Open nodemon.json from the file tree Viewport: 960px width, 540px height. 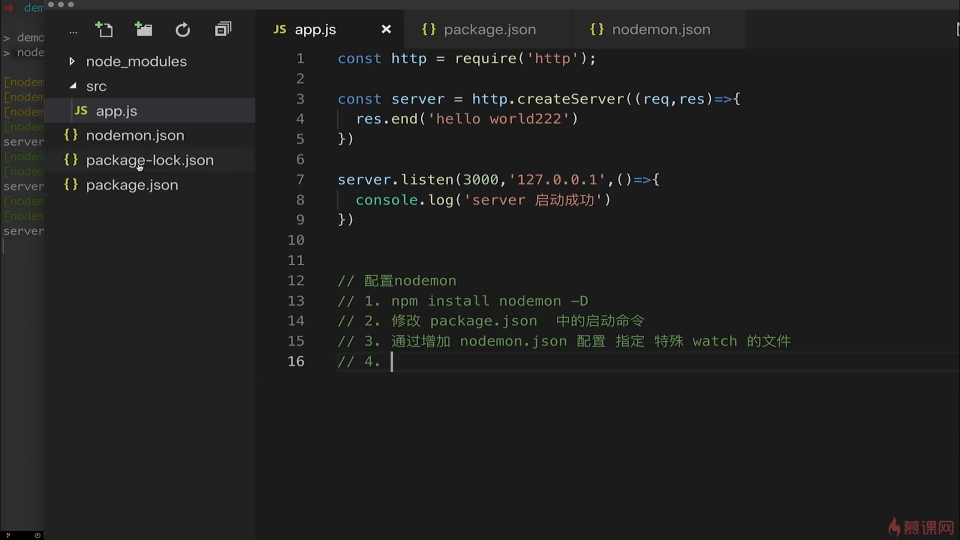[x=135, y=135]
